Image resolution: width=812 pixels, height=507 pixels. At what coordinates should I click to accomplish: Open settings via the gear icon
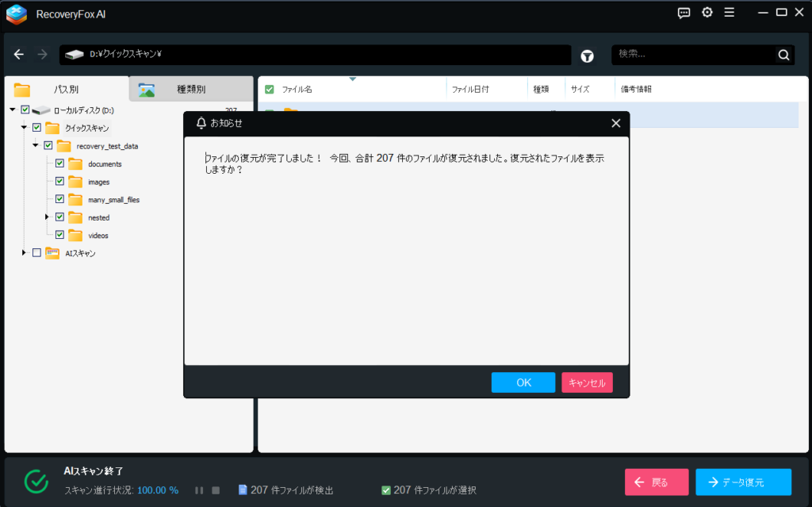(707, 13)
